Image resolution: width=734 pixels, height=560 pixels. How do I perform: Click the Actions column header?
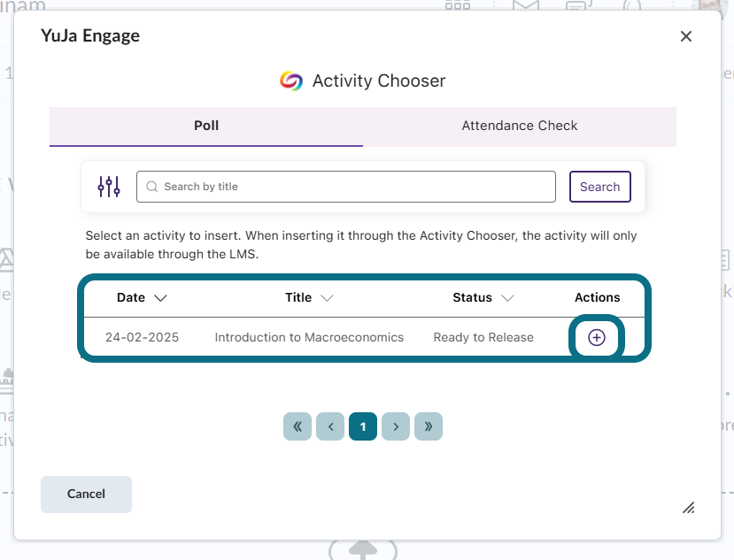pos(598,297)
